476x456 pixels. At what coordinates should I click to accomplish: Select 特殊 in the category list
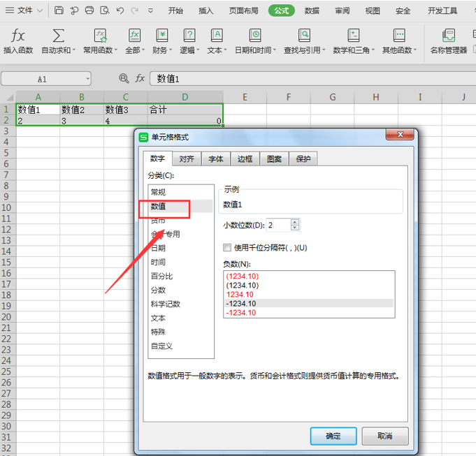click(180, 332)
